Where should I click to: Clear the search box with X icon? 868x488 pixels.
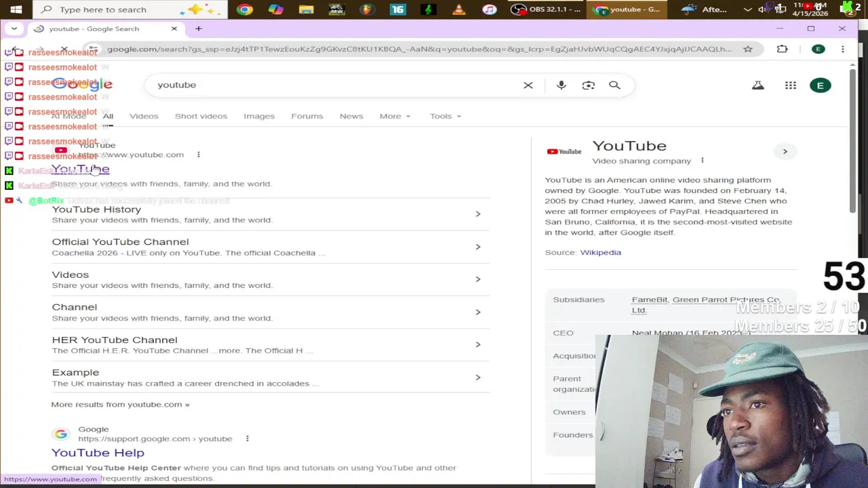(528, 85)
